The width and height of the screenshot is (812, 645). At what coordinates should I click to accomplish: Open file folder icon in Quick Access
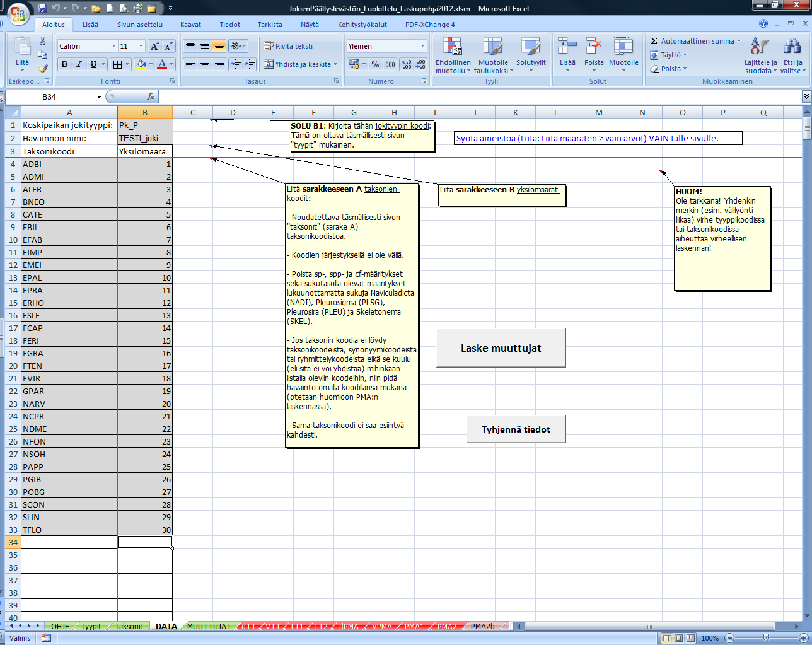[96, 9]
